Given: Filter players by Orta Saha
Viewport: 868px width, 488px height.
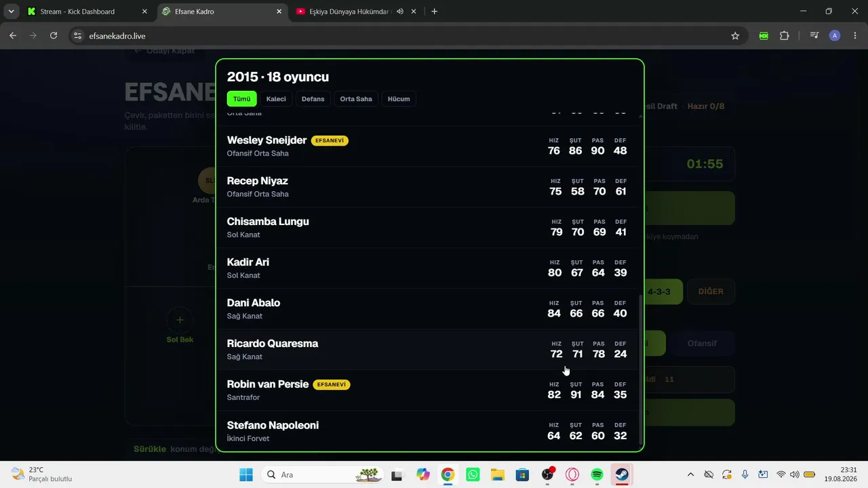Looking at the screenshot, I should point(356,99).
